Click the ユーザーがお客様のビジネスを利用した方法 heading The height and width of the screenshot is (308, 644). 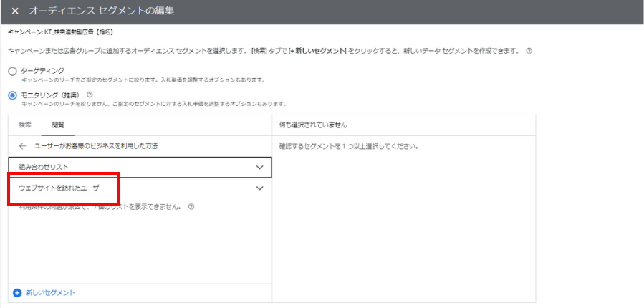pyautogui.click(x=96, y=146)
